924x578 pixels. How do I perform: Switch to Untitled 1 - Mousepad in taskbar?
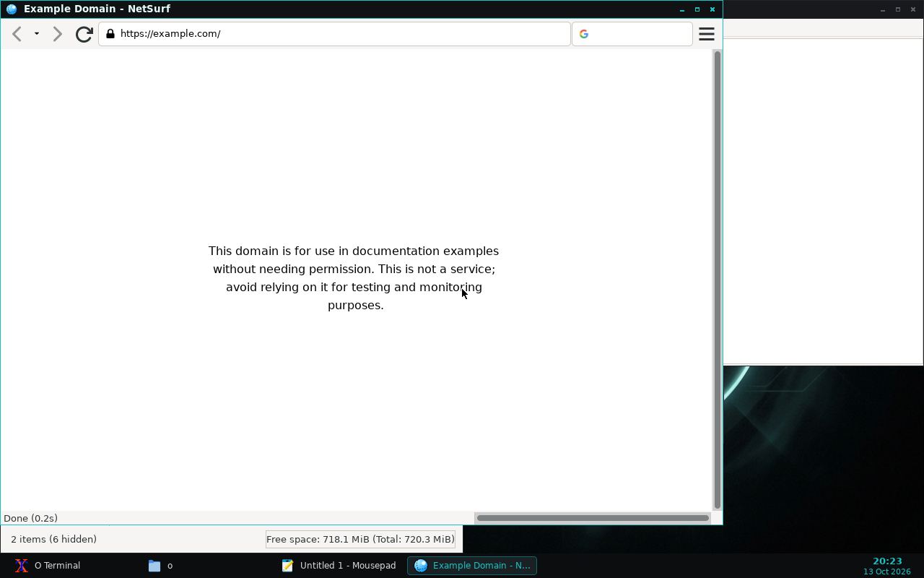click(339, 566)
